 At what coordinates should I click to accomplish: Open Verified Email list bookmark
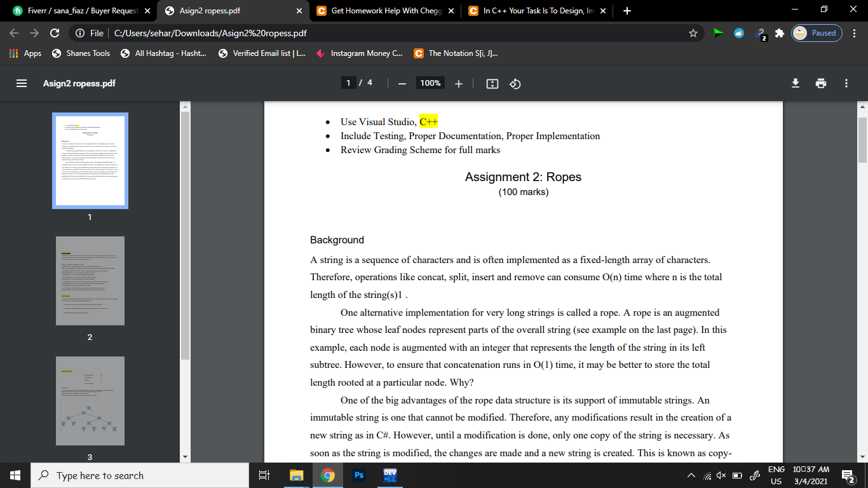pyautogui.click(x=262, y=53)
